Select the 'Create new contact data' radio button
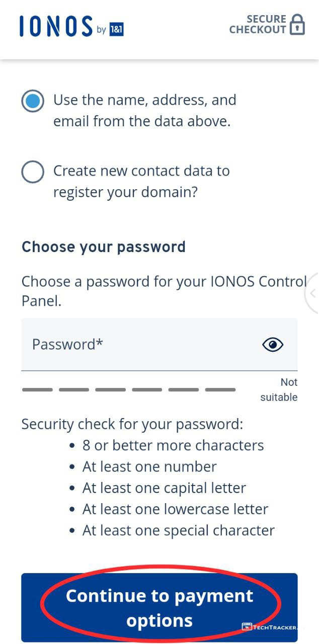 [33, 172]
